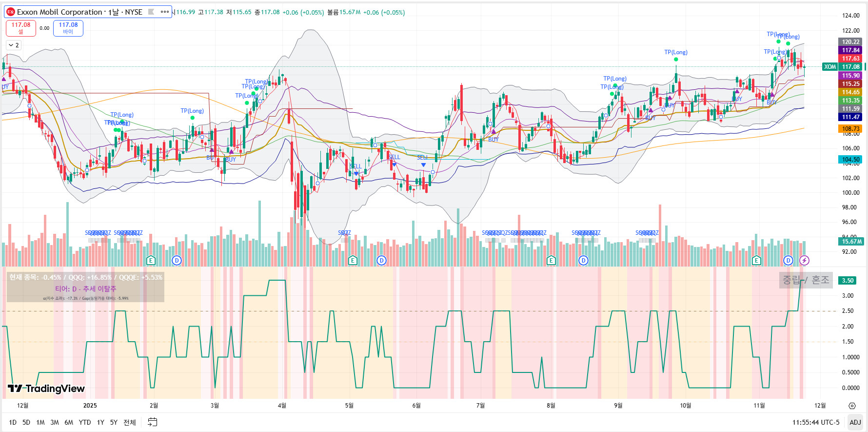Click the dividend D marker in mid-August
Screen dimensions: 868x432
[583, 260]
